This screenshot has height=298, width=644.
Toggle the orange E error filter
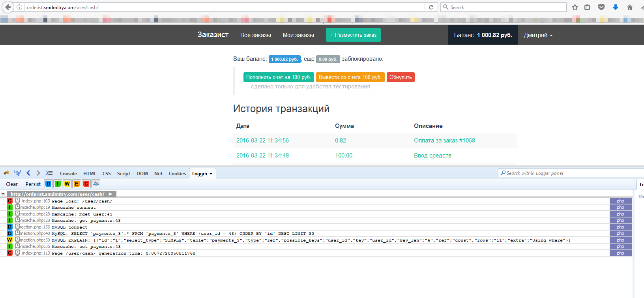(x=77, y=184)
